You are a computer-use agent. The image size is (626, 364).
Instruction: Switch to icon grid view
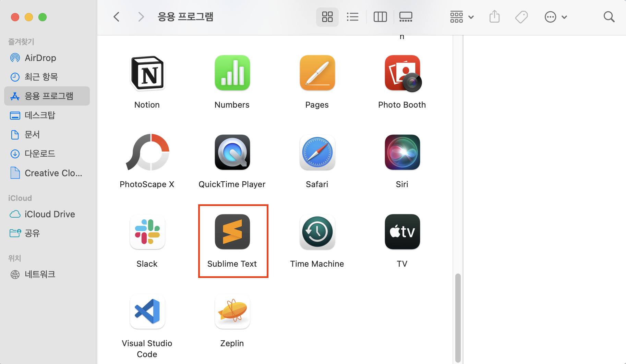pos(327,17)
